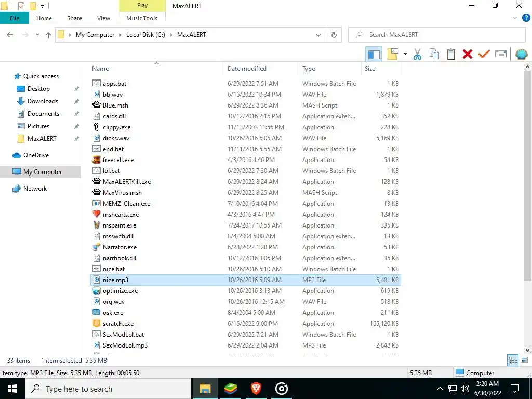Click the orange checkmark Properties icon

[x=484, y=54]
